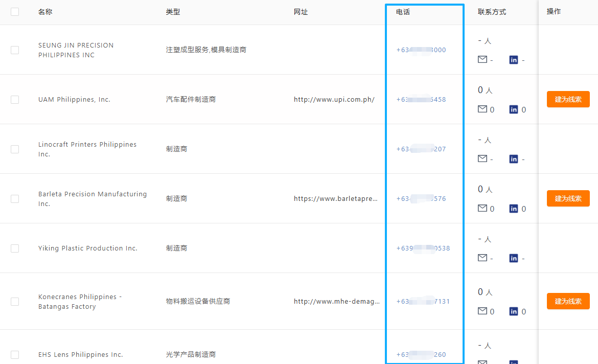
Task: Tick the Konecranes Philippines row checkbox
Action: (15, 302)
